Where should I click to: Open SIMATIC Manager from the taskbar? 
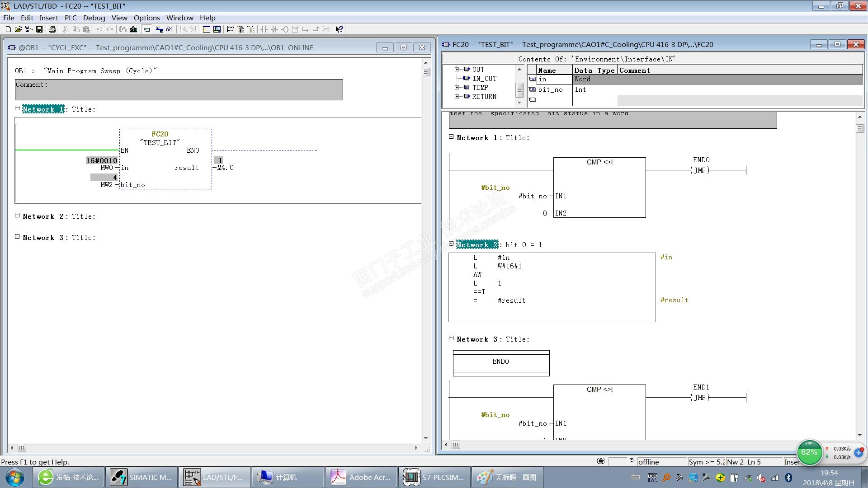(x=142, y=477)
